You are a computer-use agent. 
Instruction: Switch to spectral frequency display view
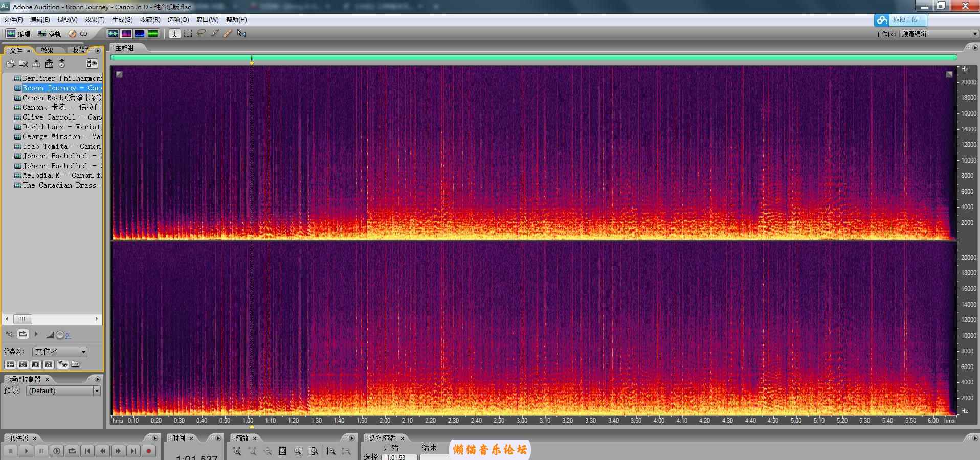pyautogui.click(x=126, y=34)
